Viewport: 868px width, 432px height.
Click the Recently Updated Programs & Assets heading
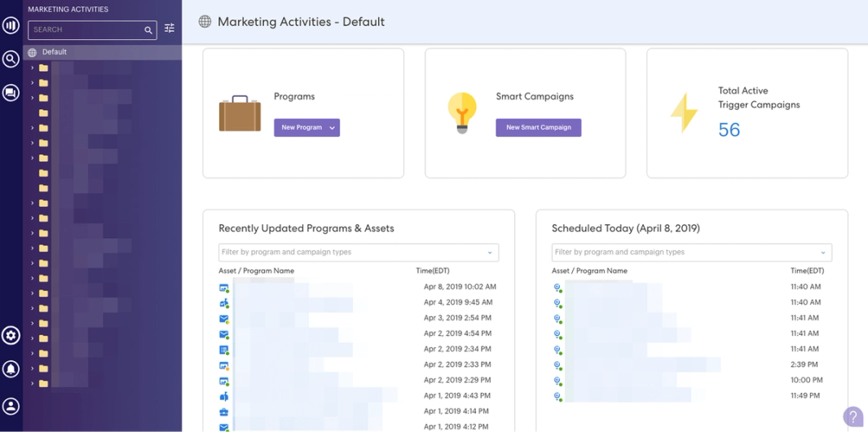coord(306,228)
